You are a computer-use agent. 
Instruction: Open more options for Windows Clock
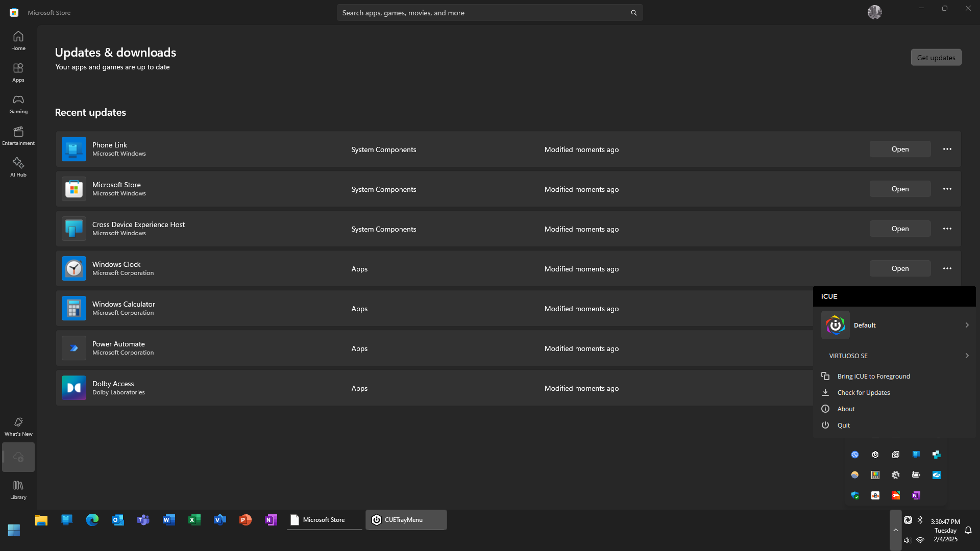tap(947, 268)
